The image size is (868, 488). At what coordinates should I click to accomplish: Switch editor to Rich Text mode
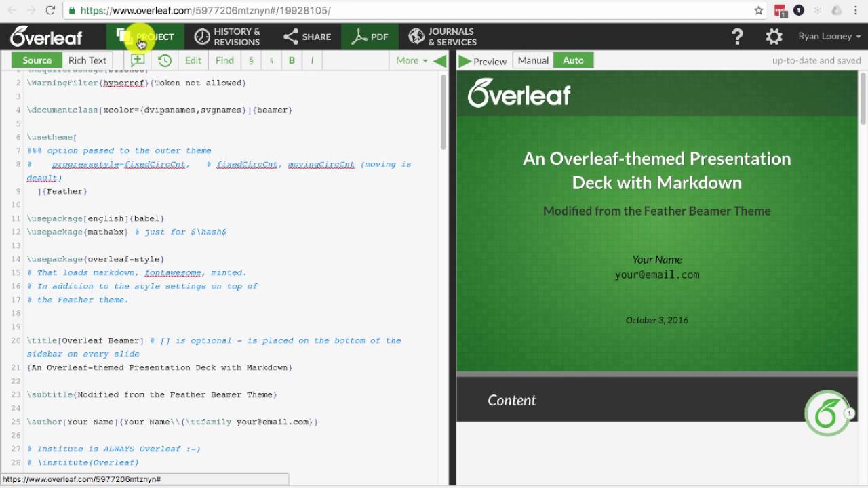tap(87, 60)
